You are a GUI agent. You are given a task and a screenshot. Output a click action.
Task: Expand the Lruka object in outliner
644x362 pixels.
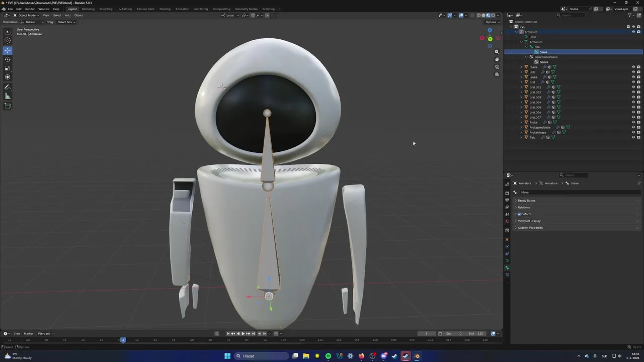tap(521, 77)
